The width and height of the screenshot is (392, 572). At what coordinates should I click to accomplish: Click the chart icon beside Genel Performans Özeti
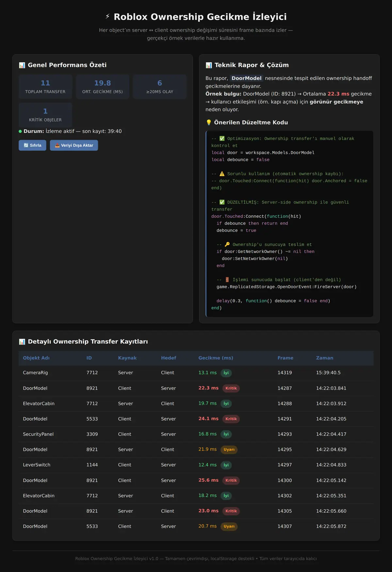tap(22, 65)
